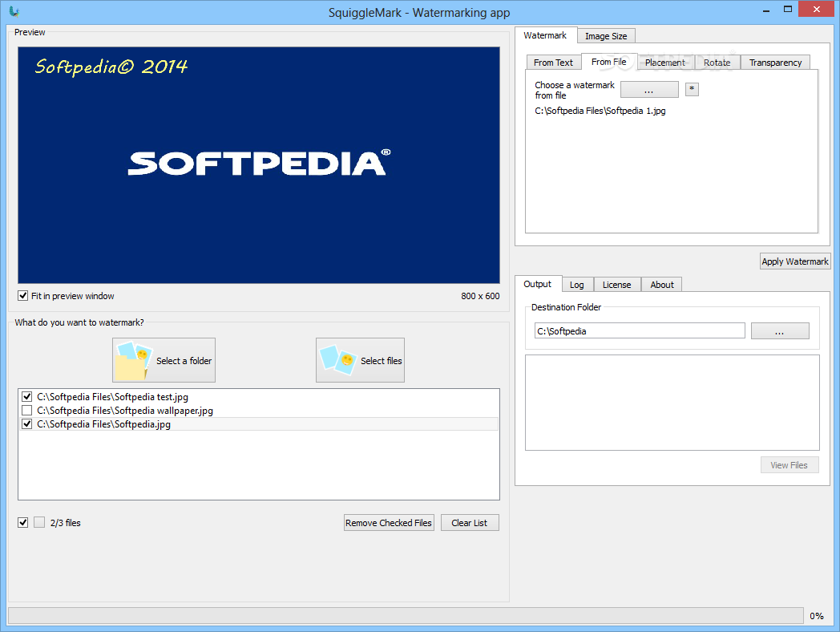The height and width of the screenshot is (632, 840).
Task: Uncheck Softpedia.jpg in file list
Action: point(26,424)
